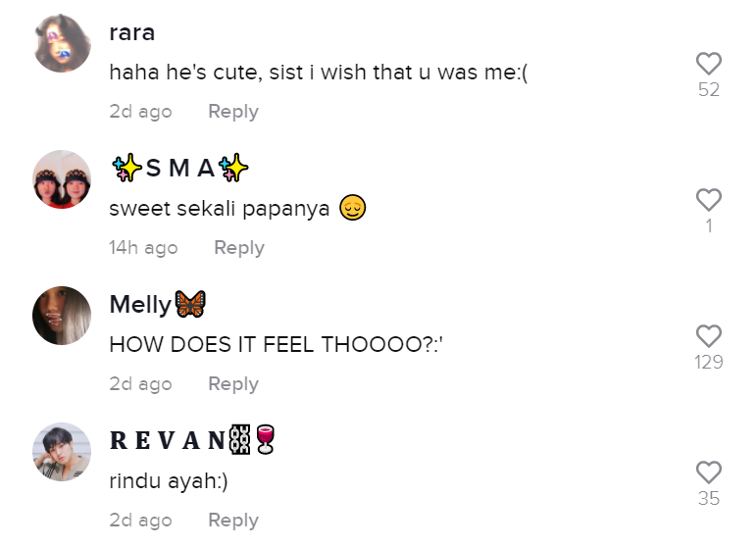The image size is (756, 547).
Task: Reply to Melly's comment
Action: (x=232, y=384)
